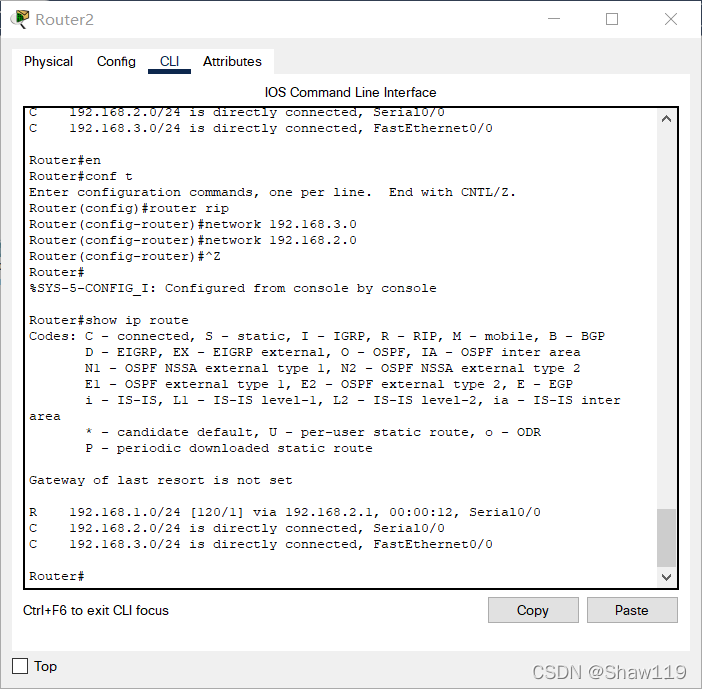This screenshot has height=689, width=702.
Task: Click 'D - EIGRP, EX - EIGRP external' line
Action: (x=333, y=352)
